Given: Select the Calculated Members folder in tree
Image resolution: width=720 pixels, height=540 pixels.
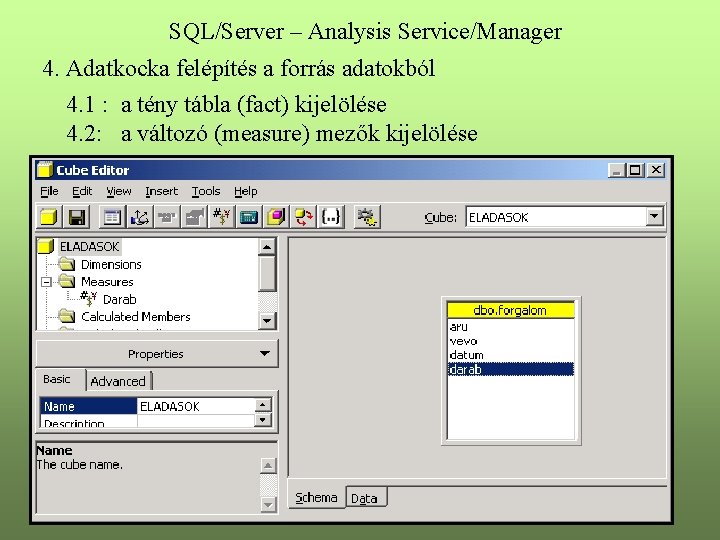Looking at the screenshot, I should [x=135, y=316].
